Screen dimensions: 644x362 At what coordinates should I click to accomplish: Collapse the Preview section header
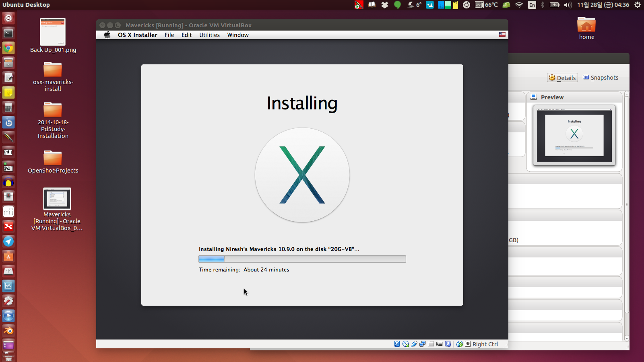click(x=574, y=97)
